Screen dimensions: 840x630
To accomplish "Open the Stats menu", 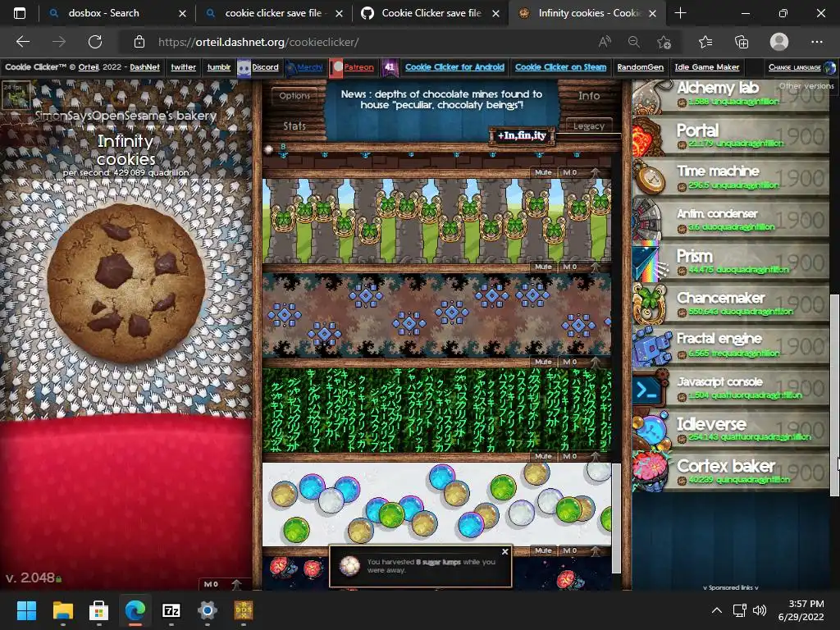I will [294, 126].
